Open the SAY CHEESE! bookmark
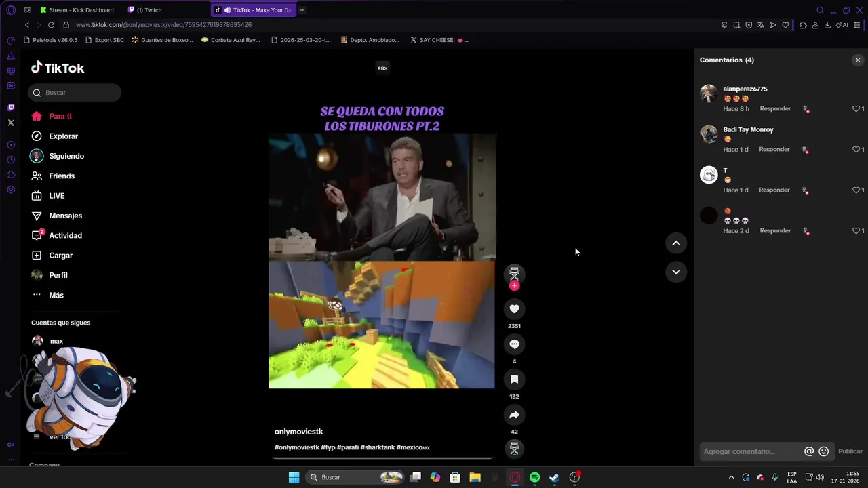Viewport: 868px width, 488px height. point(439,40)
